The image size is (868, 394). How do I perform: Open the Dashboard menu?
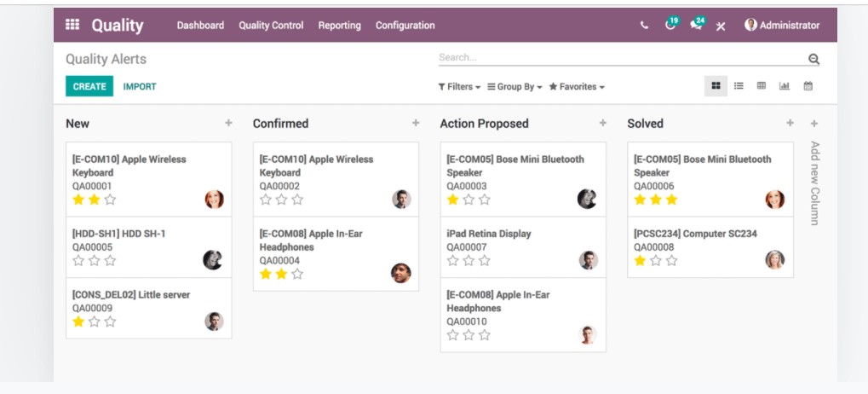tap(200, 26)
